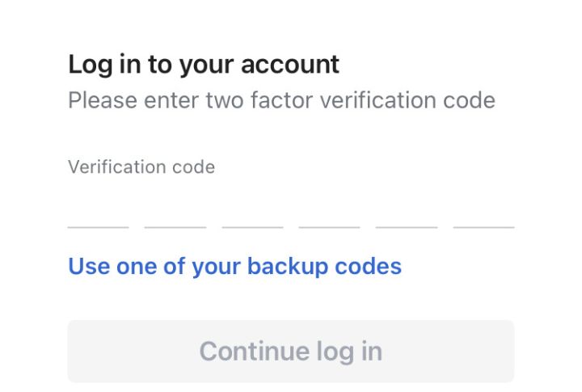Image resolution: width=582 pixels, height=392 pixels.
Task: Click the 'Please enter two factor verification code' text
Action: pos(281,101)
